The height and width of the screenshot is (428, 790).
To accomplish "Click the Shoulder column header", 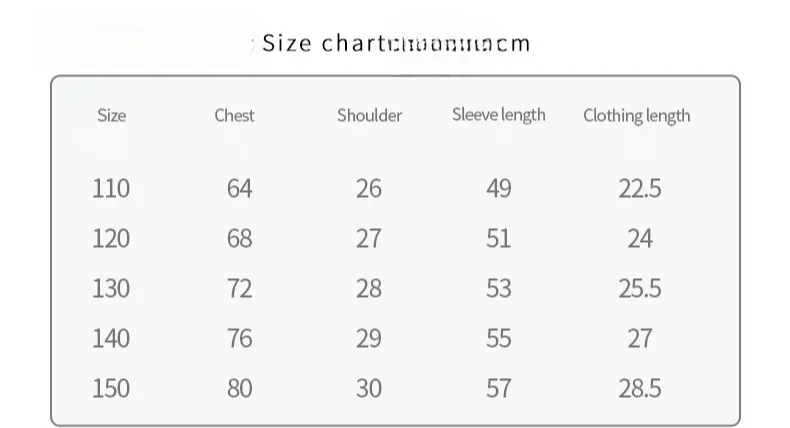I will coord(369,115).
